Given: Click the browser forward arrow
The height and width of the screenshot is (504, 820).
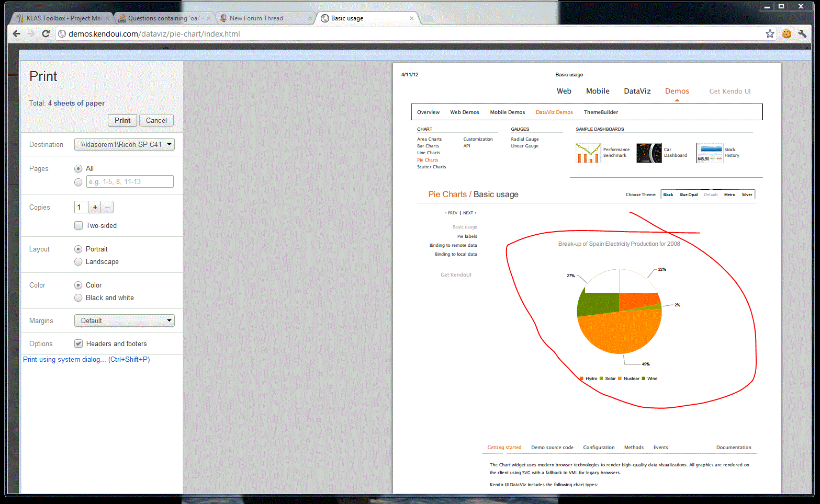Looking at the screenshot, I should [31, 33].
